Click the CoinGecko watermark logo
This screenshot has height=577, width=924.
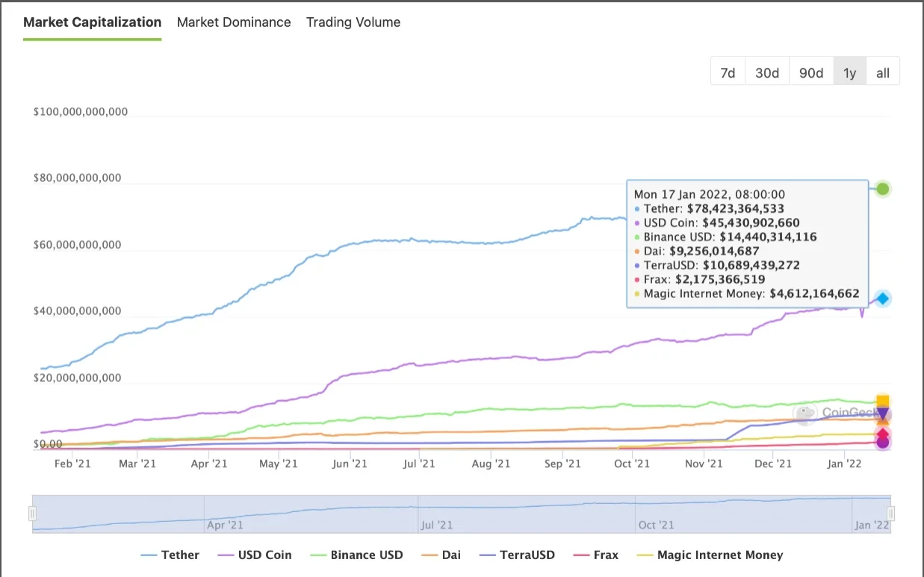(805, 413)
